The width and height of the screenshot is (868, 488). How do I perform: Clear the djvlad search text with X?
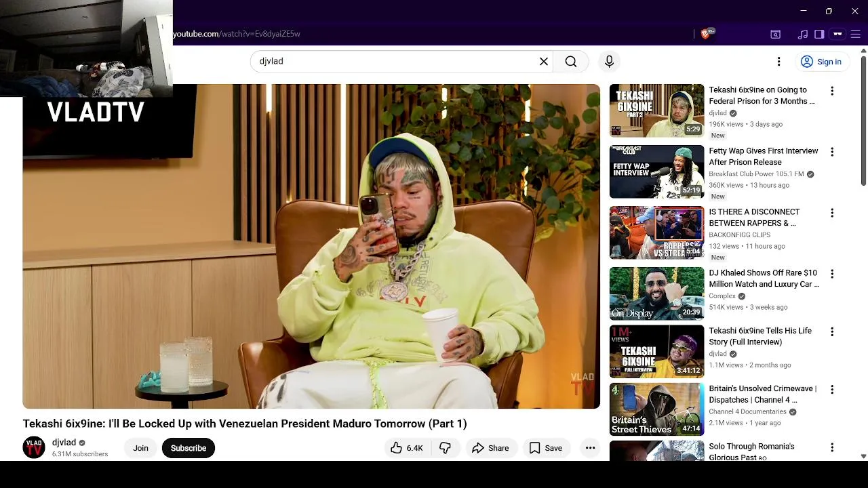click(543, 62)
